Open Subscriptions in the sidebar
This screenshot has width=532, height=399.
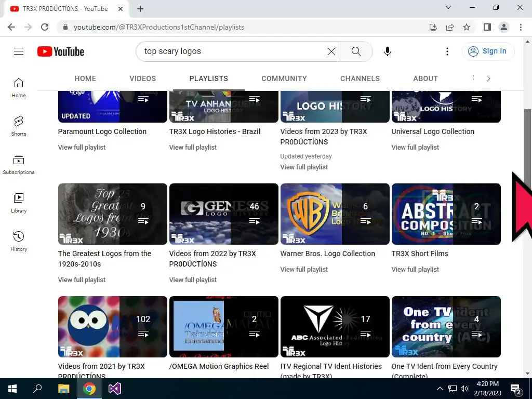[19, 164]
